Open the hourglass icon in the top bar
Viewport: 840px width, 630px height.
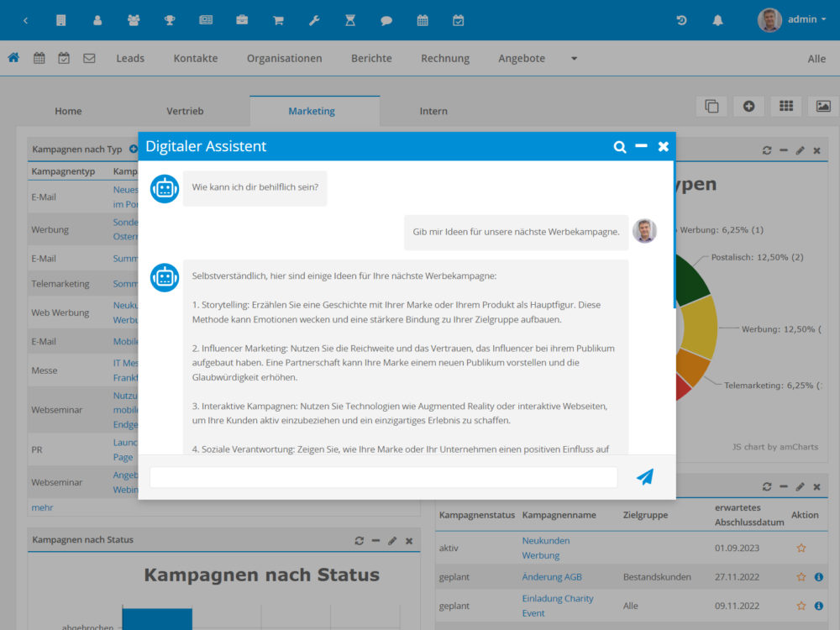[x=350, y=20]
